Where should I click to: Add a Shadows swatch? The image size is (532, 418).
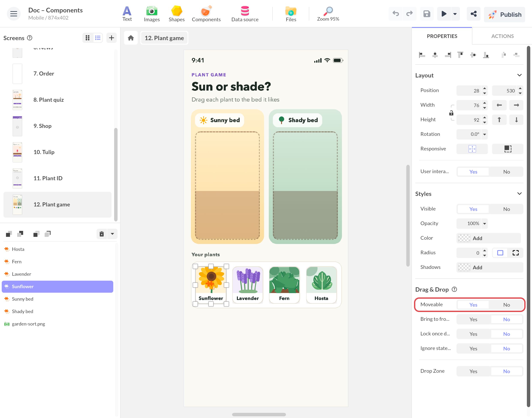[464, 267]
